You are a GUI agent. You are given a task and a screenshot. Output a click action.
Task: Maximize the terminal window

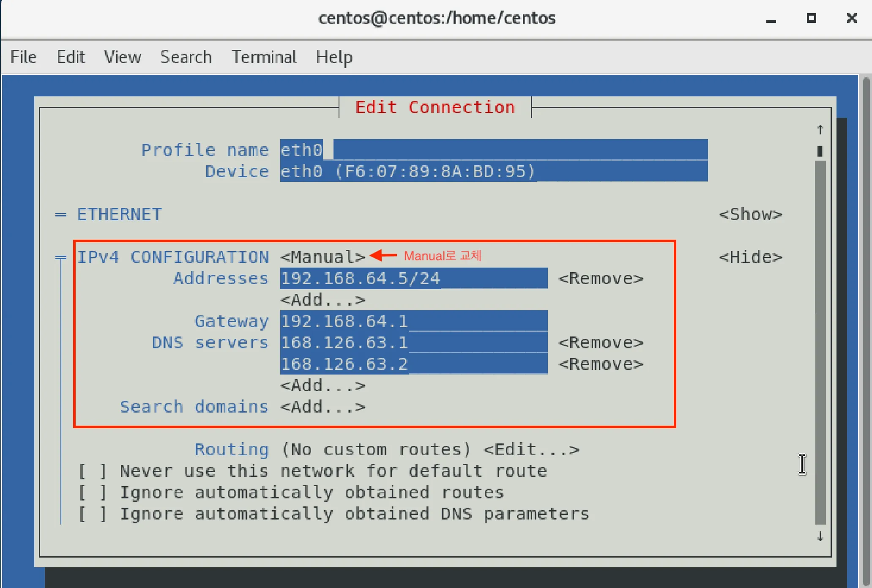(x=811, y=18)
